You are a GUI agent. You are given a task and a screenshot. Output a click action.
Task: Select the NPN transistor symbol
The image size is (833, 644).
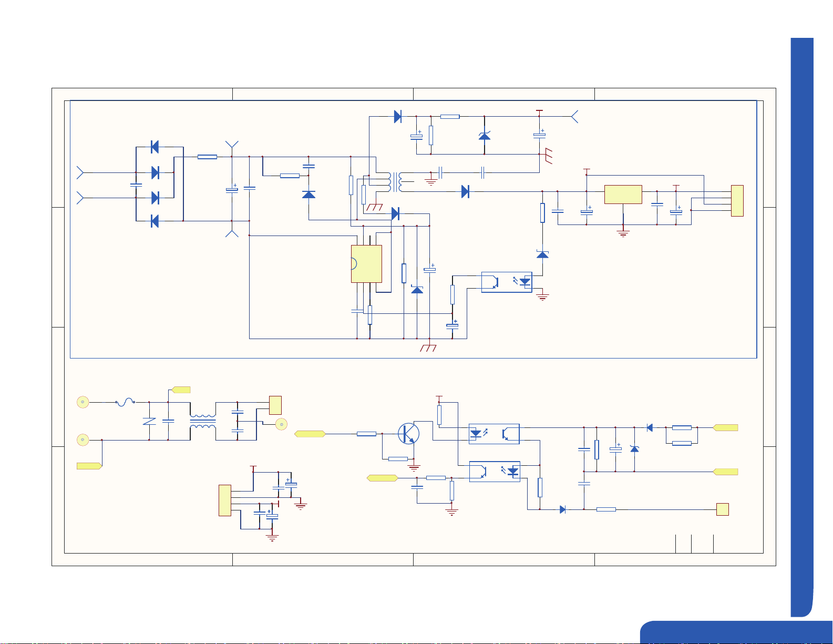pos(408,434)
